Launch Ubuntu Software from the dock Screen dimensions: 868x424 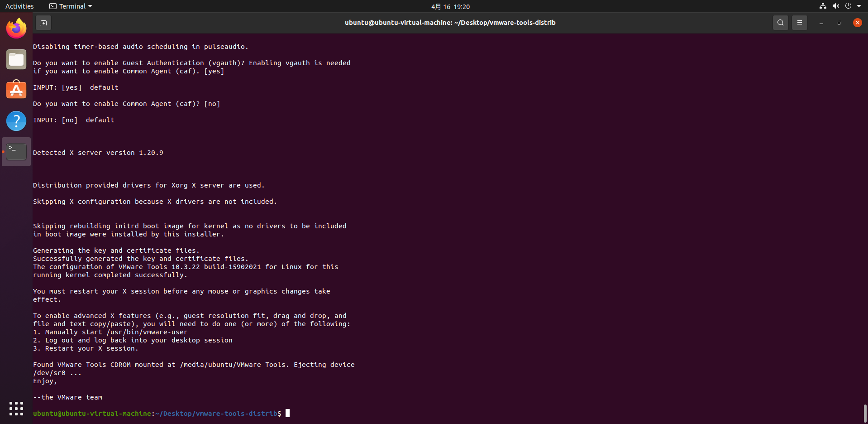[16, 90]
